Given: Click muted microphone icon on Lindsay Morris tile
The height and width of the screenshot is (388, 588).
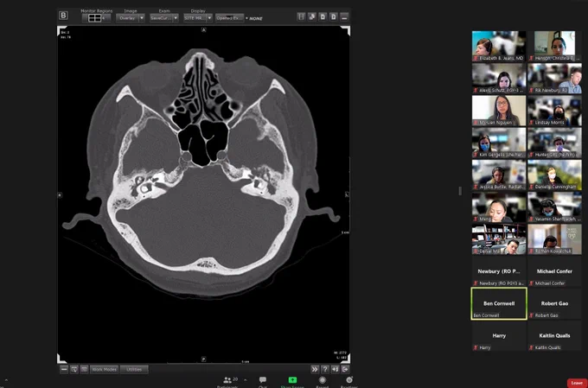Looking at the screenshot, I should [x=532, y=123].
